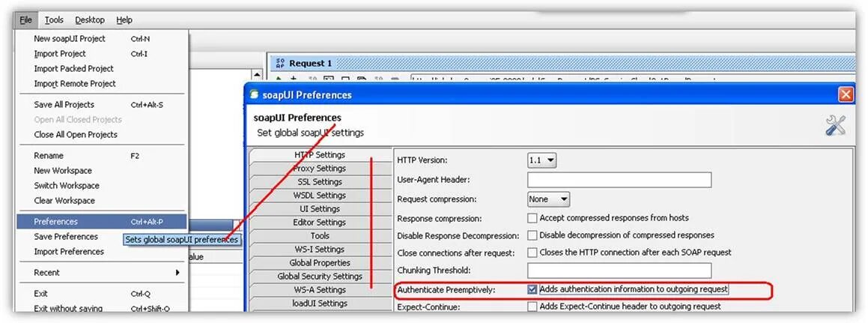Click the Chunking Threshold field
Viewport: 868px width, 323px height.
pyautogui.click(x=619, y=271)
